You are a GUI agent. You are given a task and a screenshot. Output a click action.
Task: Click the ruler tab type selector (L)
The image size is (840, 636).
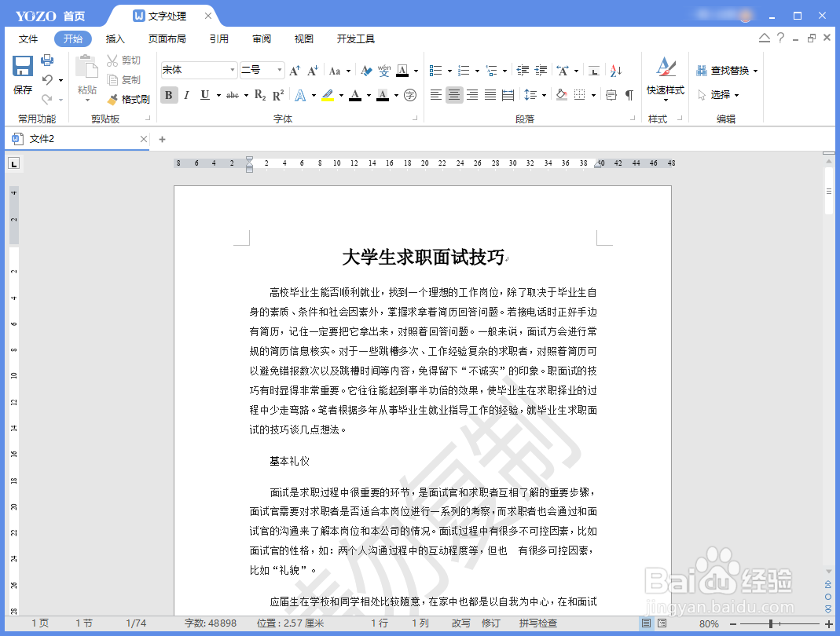pos(14,163)
